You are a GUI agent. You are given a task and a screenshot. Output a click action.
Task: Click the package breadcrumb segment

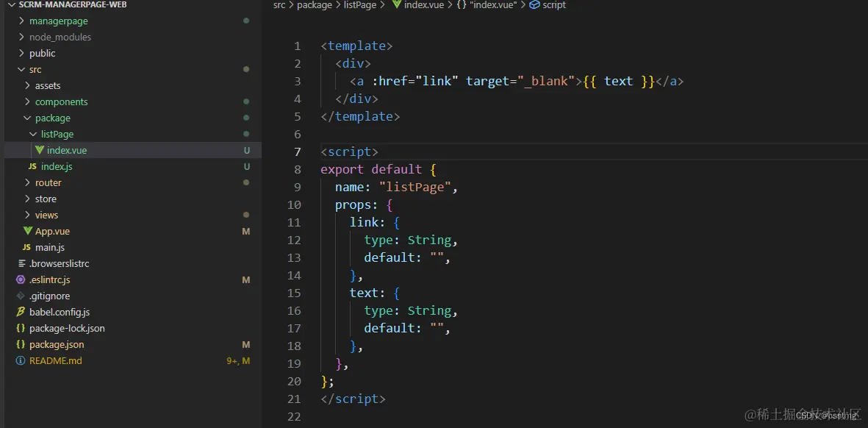(314, 5)
